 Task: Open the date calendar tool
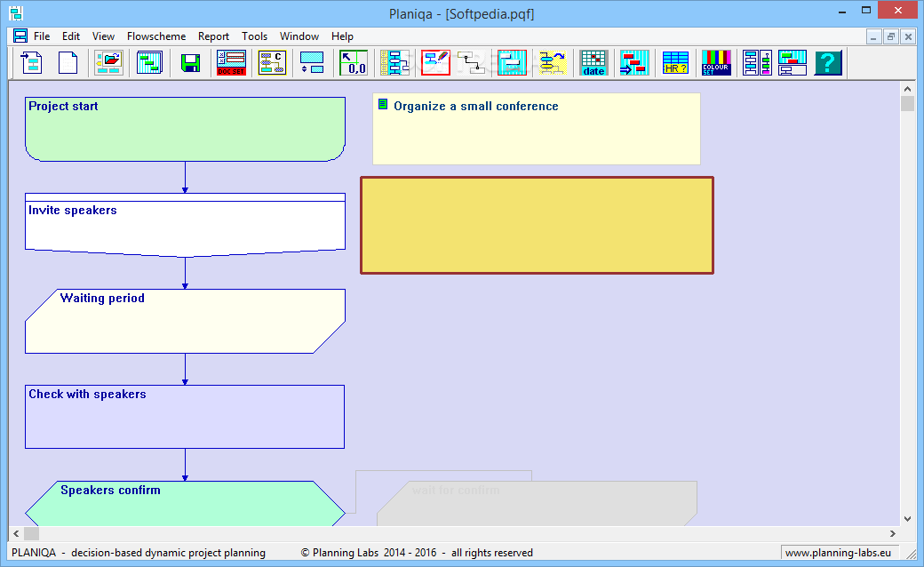[x=593, y=62]
